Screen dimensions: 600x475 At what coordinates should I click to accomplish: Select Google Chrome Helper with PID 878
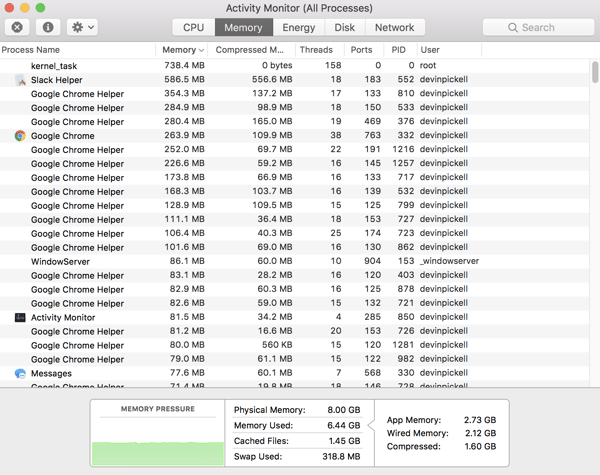294,289
